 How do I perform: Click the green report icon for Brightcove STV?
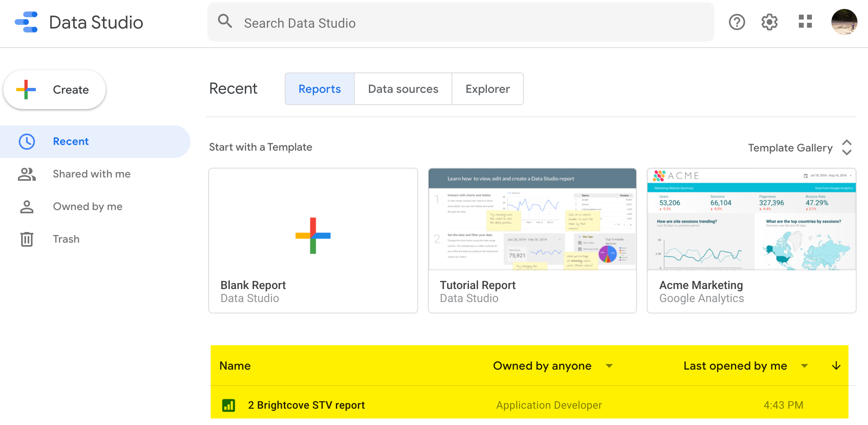point(229,405)
